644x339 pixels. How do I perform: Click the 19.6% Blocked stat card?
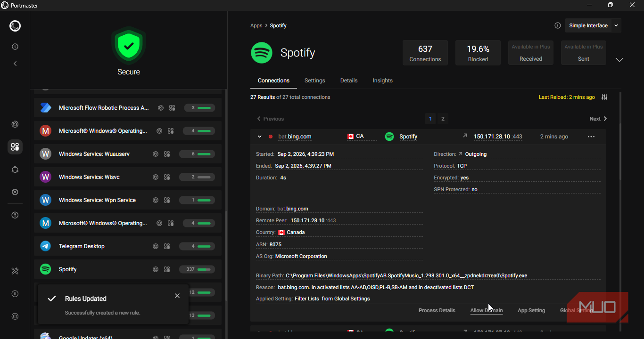(x=478, y=53)
